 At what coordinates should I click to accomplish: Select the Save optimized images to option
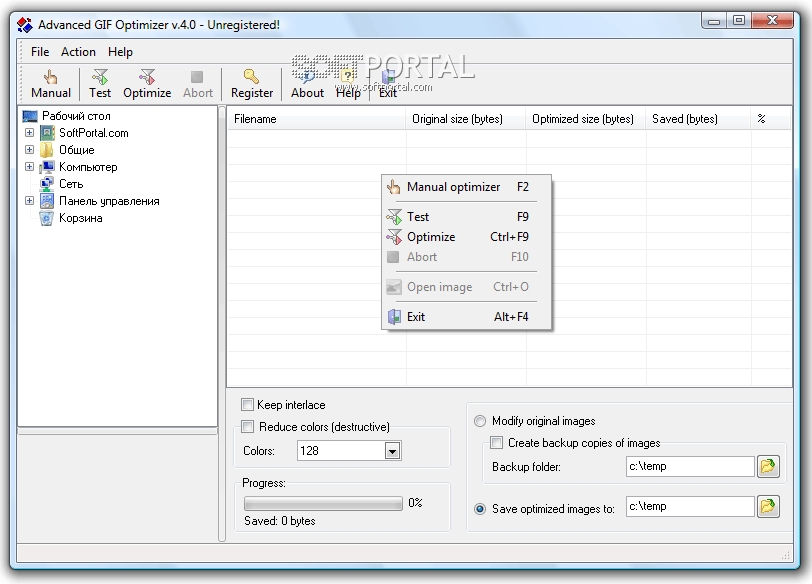click(x=480, y=509)
